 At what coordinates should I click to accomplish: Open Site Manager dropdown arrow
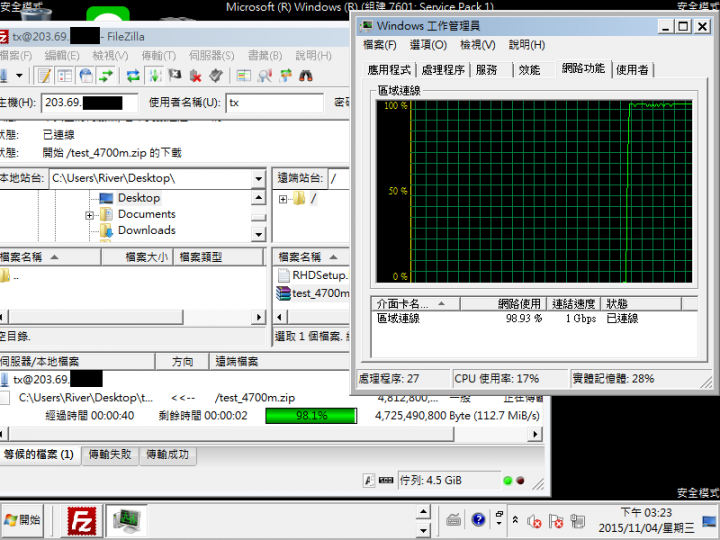click(19, 75)
